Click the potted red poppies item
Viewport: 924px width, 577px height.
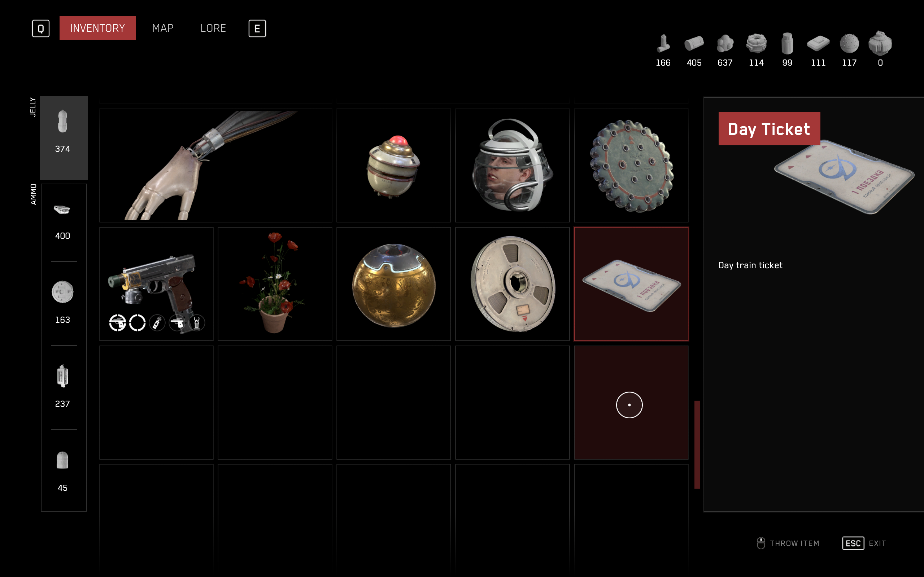275,284
